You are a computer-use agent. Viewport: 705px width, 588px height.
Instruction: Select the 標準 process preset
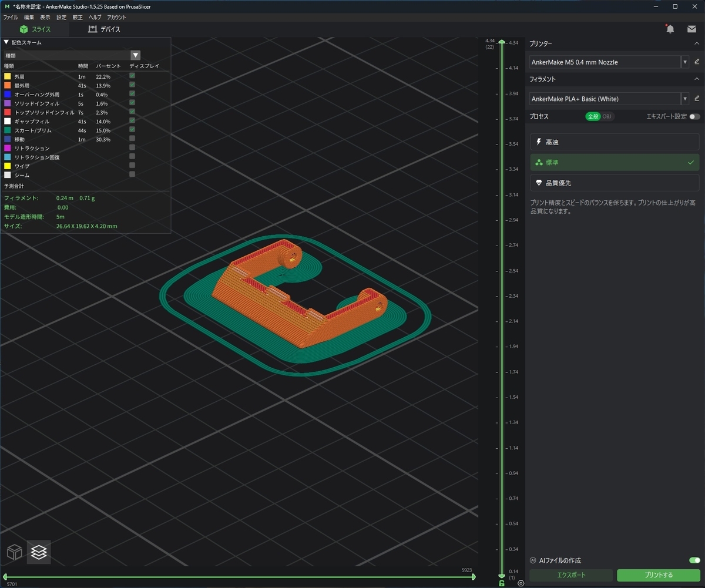[615, 163]
